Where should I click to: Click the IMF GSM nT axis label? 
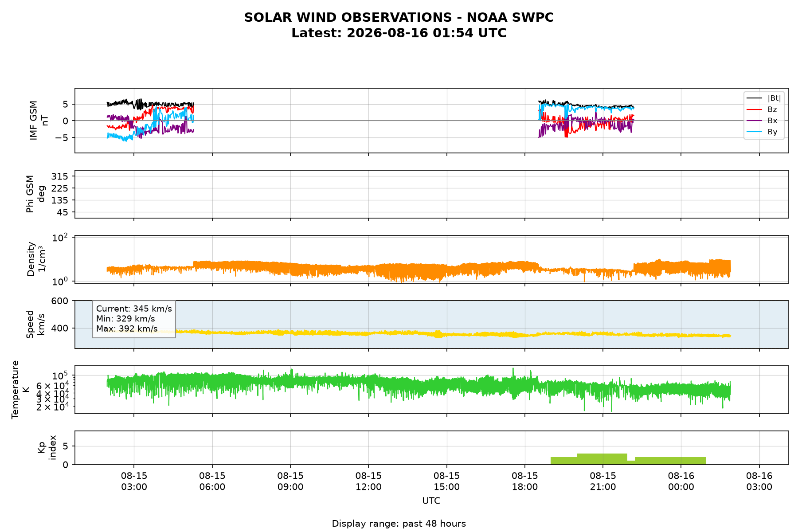click(x=39, y=121)
